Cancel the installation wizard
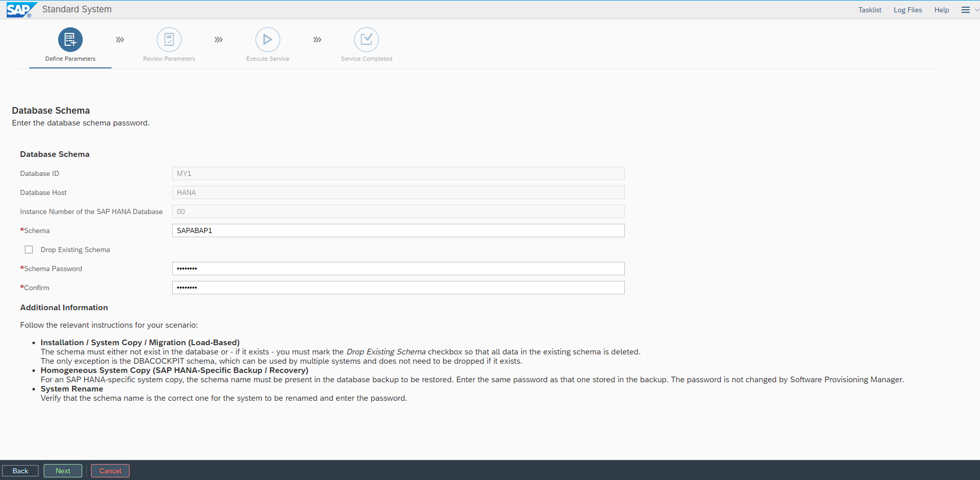 pos(110,471)
